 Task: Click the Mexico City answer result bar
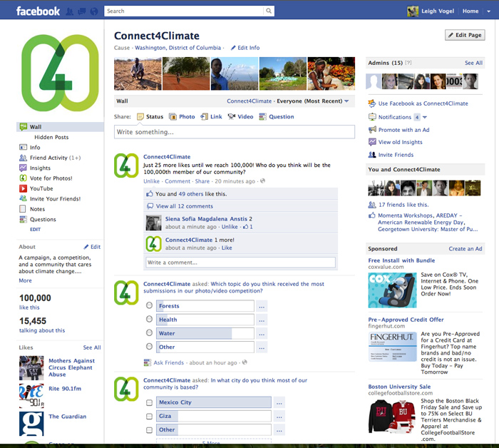click(214, 402)
